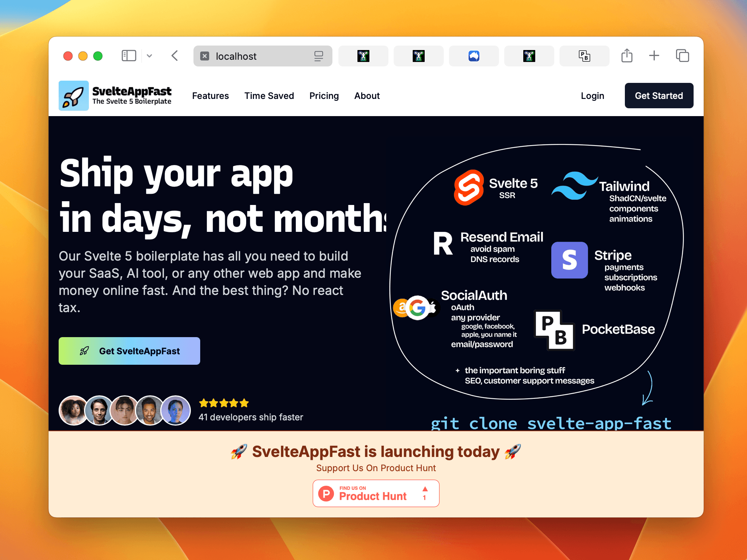Click the 'SvelteAppFast is launching today' heading
This screenshot has width=747, height=560.
pyautogui.click(x=376, y=451)
